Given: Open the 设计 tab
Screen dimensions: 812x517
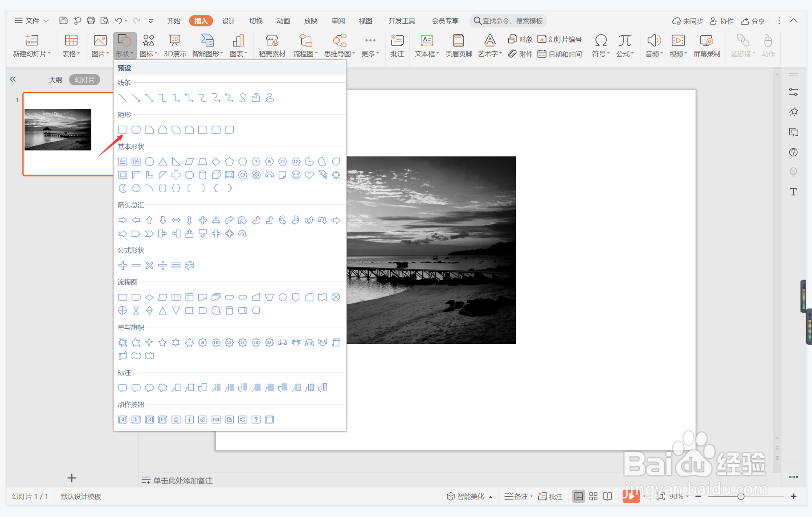Looking at the screenshot, I should coord(228,21).
